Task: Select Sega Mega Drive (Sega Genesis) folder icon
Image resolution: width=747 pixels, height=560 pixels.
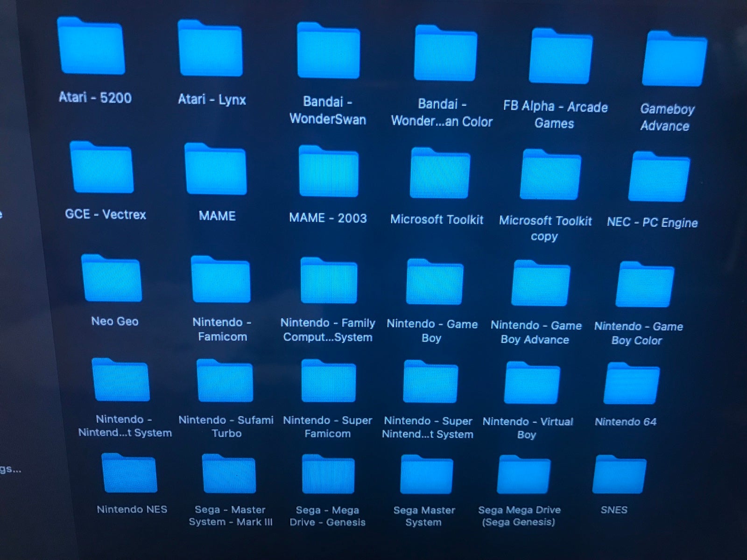Action: [x=524, y=475]
